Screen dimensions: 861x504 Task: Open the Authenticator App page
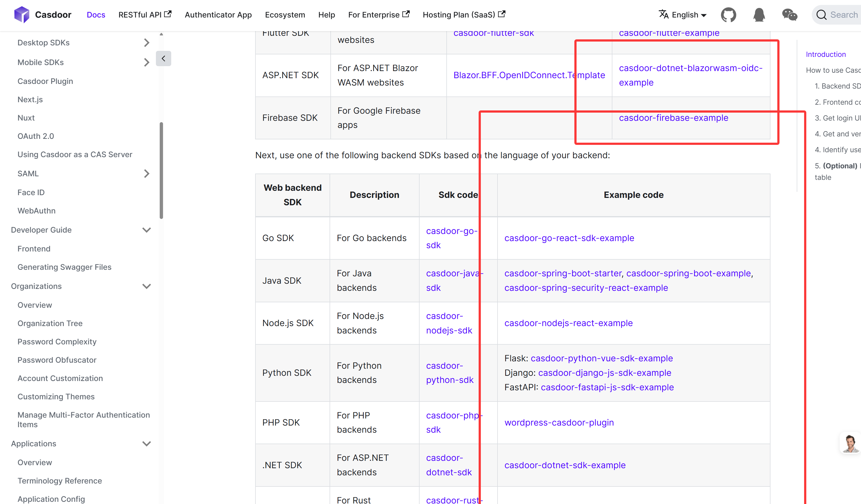coord(218,15)
